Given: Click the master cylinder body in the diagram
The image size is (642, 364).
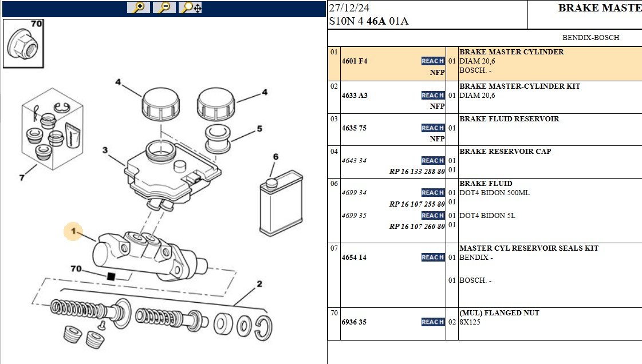Looking at the screenshot, I should [150, 255].
